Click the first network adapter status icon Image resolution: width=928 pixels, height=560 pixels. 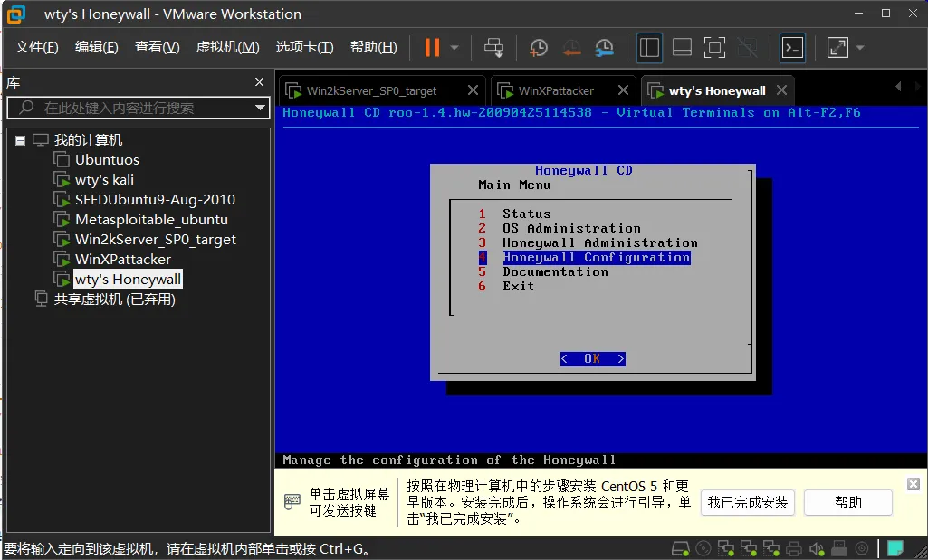(x=725, y=549)
